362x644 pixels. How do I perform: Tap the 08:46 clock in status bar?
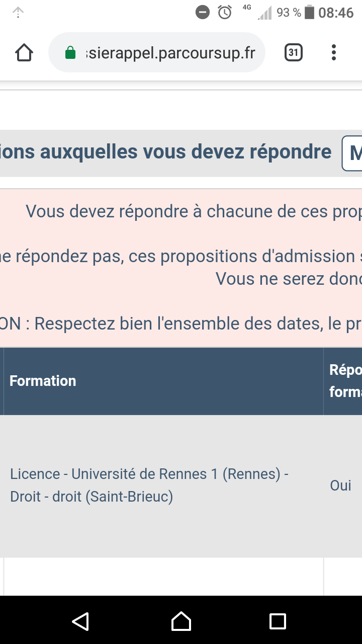click(x=336, y=12)
